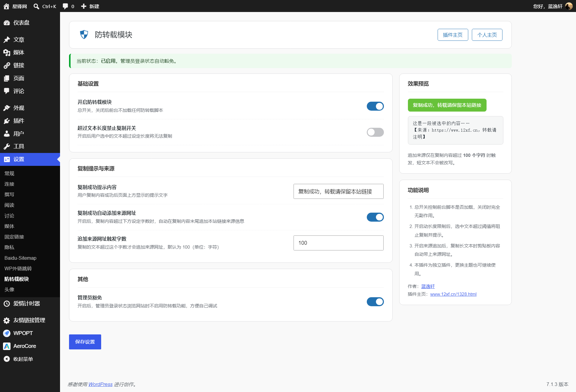Click the WPOPT rocket icon
Viewport: 576px width, 392px height.
7,333
